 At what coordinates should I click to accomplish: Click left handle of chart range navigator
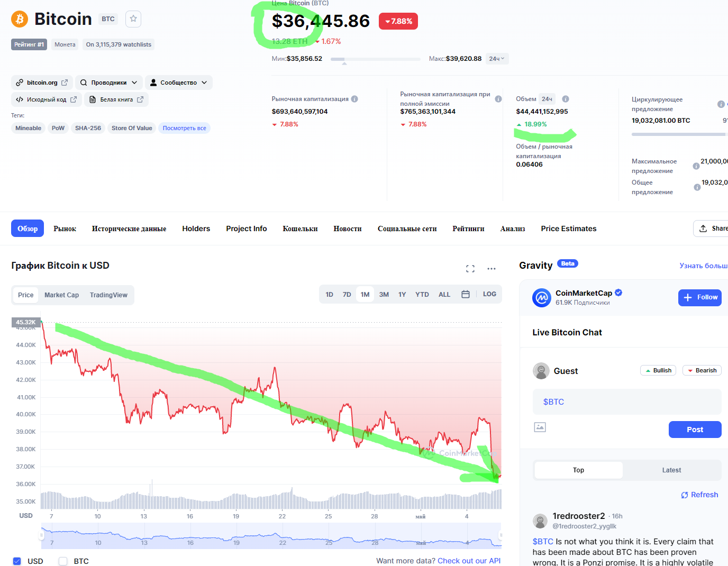coord(41,535)
